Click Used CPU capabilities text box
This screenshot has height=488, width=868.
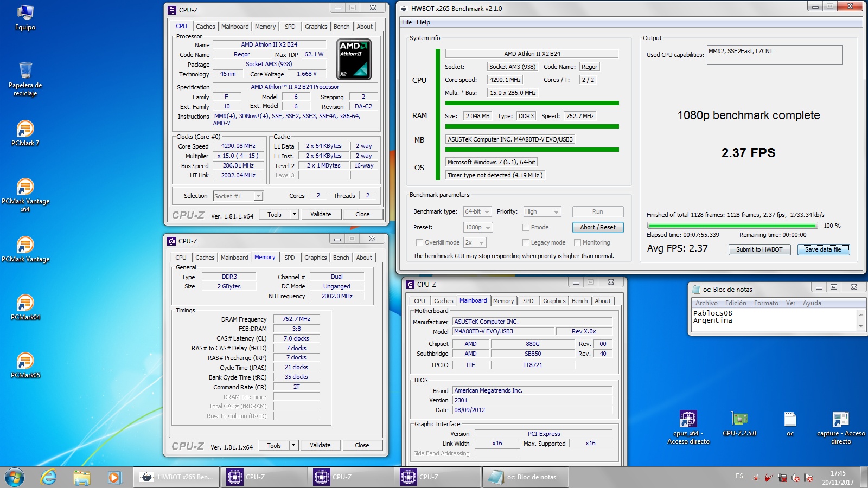point(774,55)
